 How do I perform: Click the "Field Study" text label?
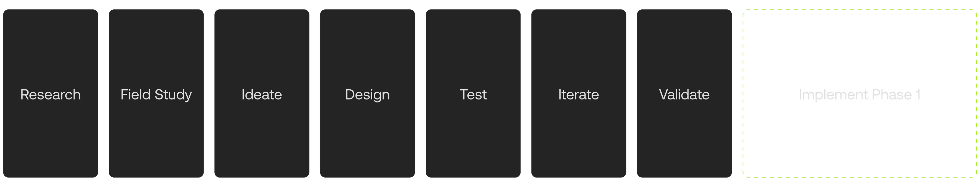(156, 94)
